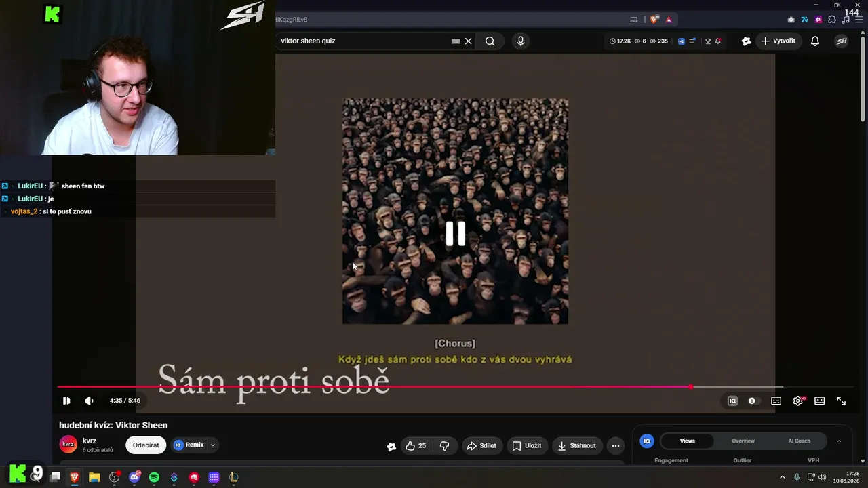Screen dimensions: 868x488
Task: Click the vidIQ logo in side panel
Action: coord(647,441)
